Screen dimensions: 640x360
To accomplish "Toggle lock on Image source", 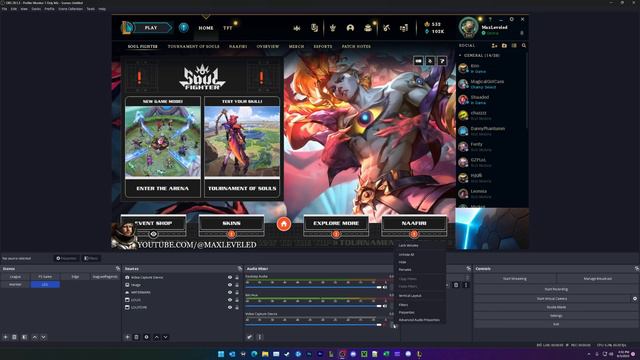I will coord(237,285).
